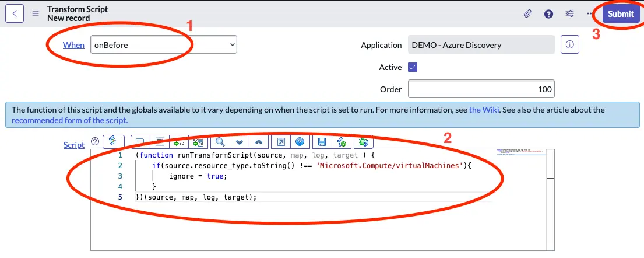
Task: Open the more options ellipsis menu
Action: 590,13
